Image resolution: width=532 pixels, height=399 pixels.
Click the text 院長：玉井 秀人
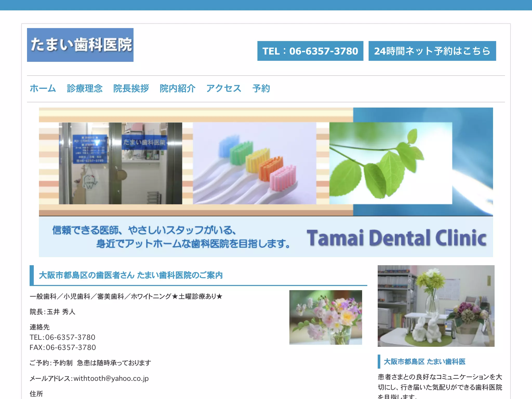click(52, 312)
